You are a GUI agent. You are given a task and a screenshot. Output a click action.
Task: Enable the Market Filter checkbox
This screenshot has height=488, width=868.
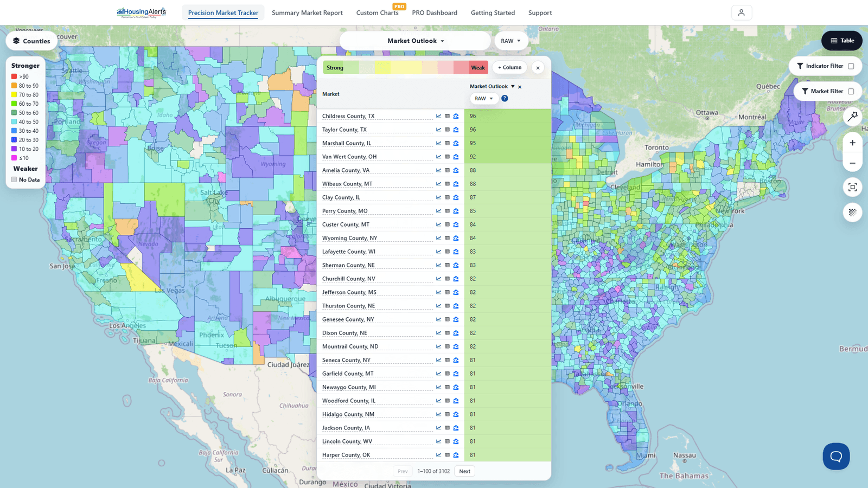click(x=851, y=92)
